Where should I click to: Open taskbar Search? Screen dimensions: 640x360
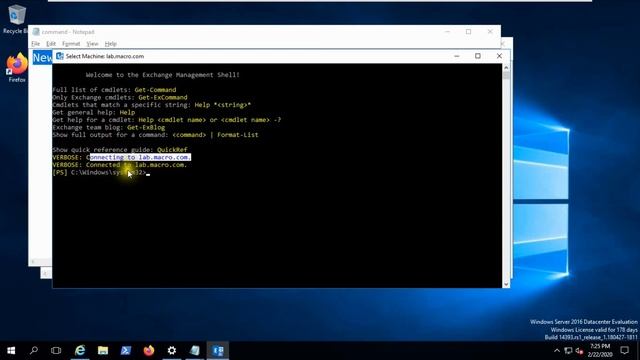(x=34, y=351)
